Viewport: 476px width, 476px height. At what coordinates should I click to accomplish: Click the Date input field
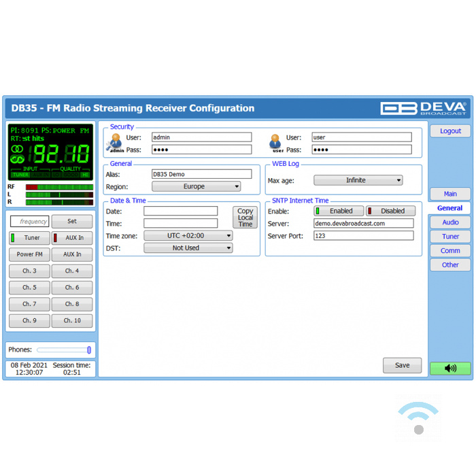click(181, 211)
